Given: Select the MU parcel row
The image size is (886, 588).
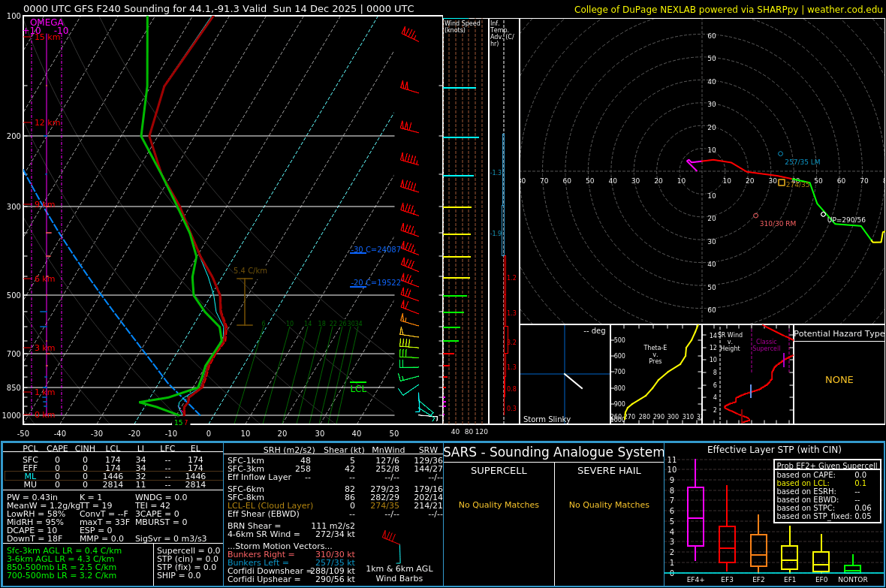Looking at the screenshot, I should (x=113, y=484).
